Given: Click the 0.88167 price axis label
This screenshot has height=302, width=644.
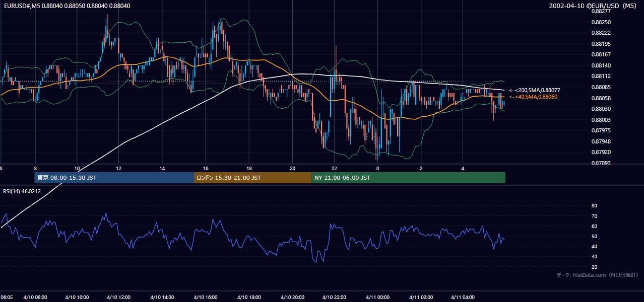Looking at the screenshot, I should (x=601, y=54).
